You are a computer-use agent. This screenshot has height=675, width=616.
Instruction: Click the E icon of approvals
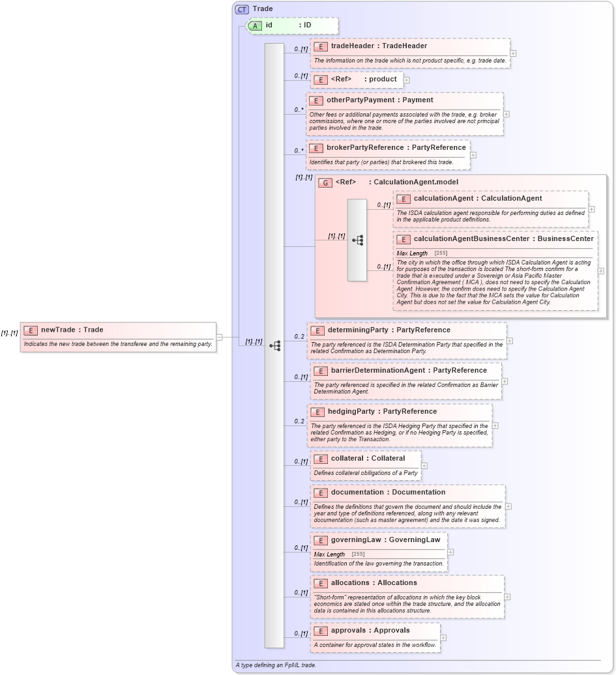coord(321,631)
